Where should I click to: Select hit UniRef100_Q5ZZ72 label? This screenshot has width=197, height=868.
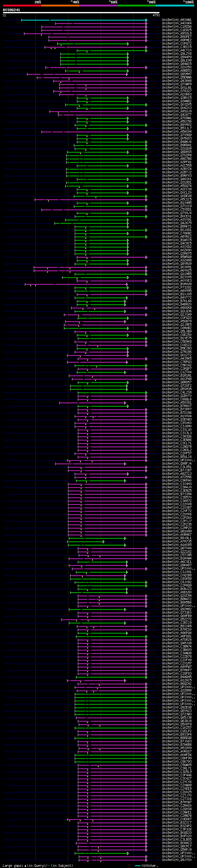tap(177, 619)
